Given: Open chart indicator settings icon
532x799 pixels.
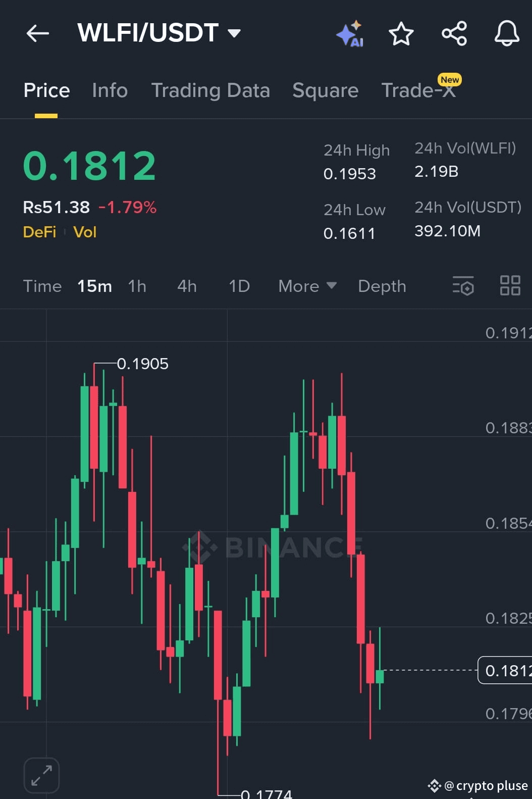Looking at the screenshot, I should pos(463,286).
